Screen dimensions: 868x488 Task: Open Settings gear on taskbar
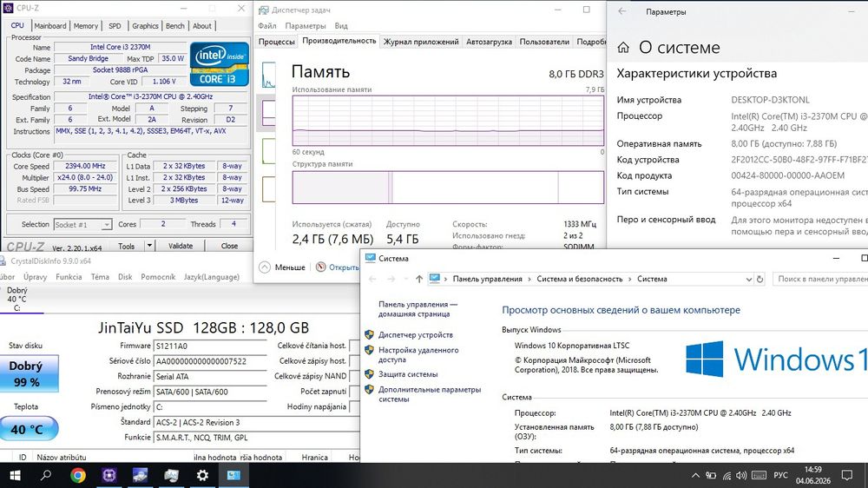(x=202, y=475)
